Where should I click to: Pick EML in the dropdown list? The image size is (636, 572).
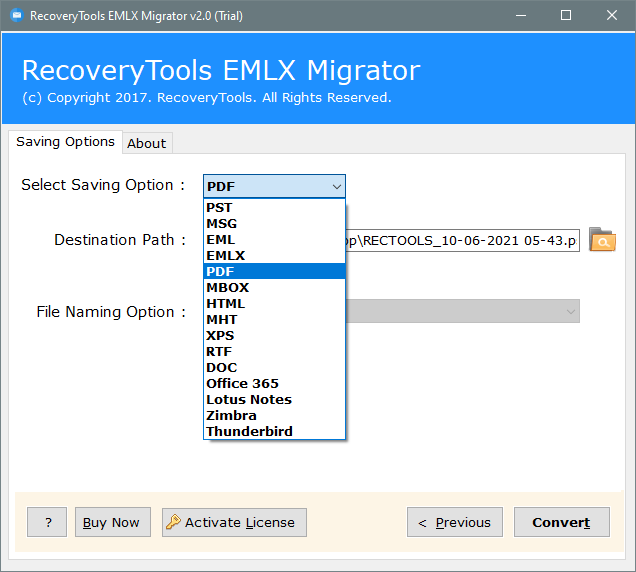274,239
